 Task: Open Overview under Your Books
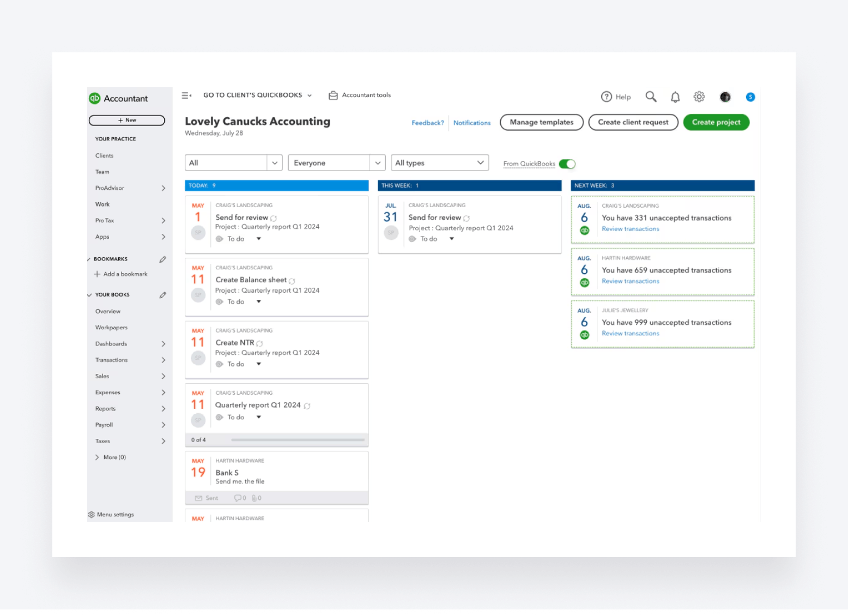(108, 312)
